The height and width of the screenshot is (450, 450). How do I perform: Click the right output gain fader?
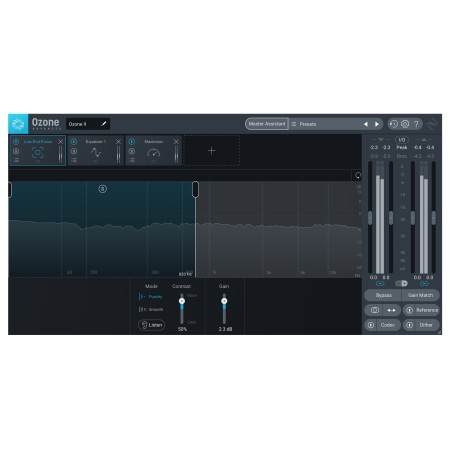pos(434,218)
